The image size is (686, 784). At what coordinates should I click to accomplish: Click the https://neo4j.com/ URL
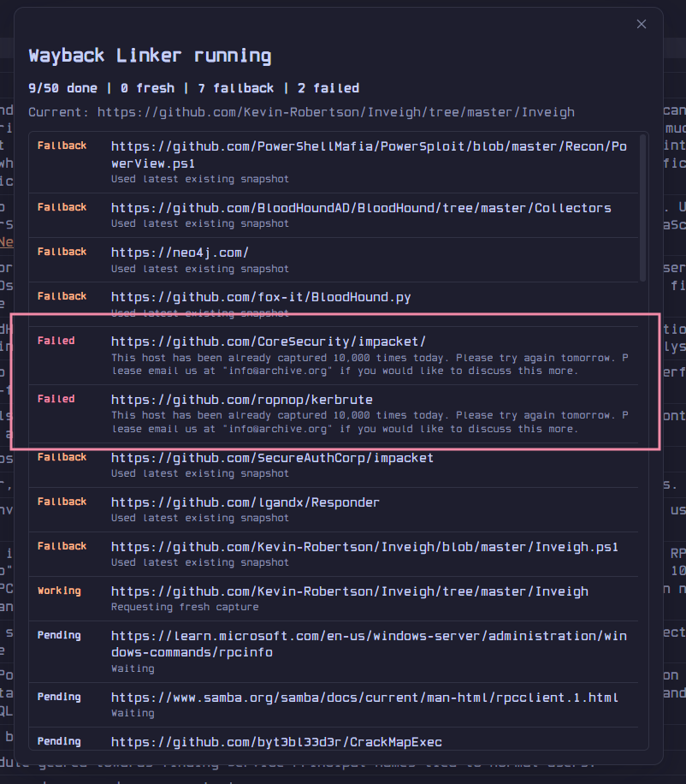[x=180, y=252]
